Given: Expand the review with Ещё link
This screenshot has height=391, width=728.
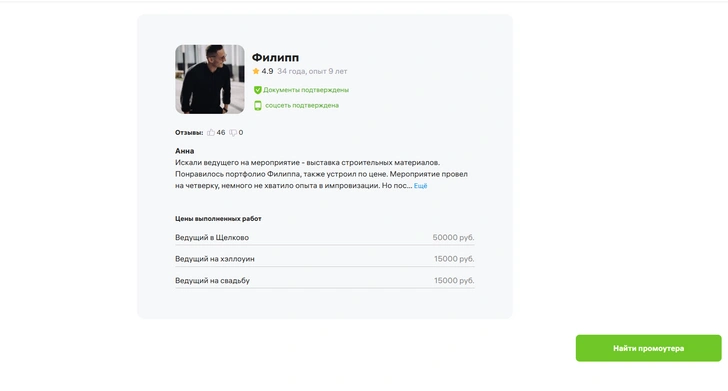Looking at the screenshot, I should [x=420, y=186].
